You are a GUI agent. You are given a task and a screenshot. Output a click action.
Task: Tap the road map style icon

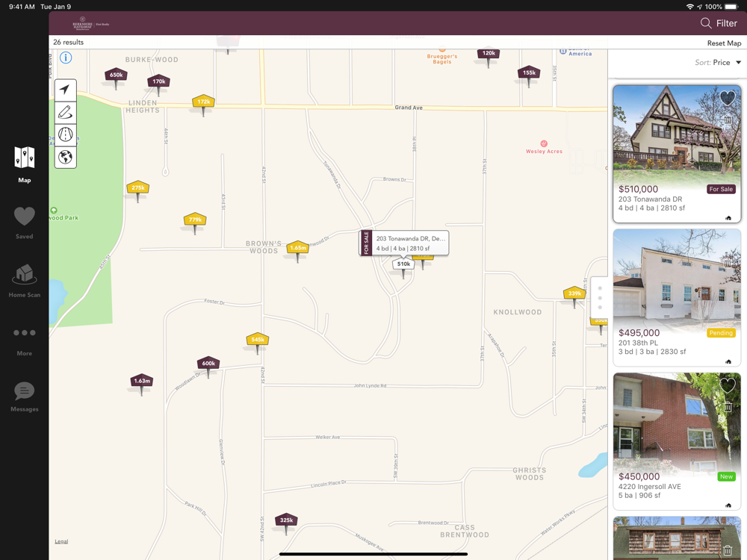pyautogui.click(x=65, y=134)
